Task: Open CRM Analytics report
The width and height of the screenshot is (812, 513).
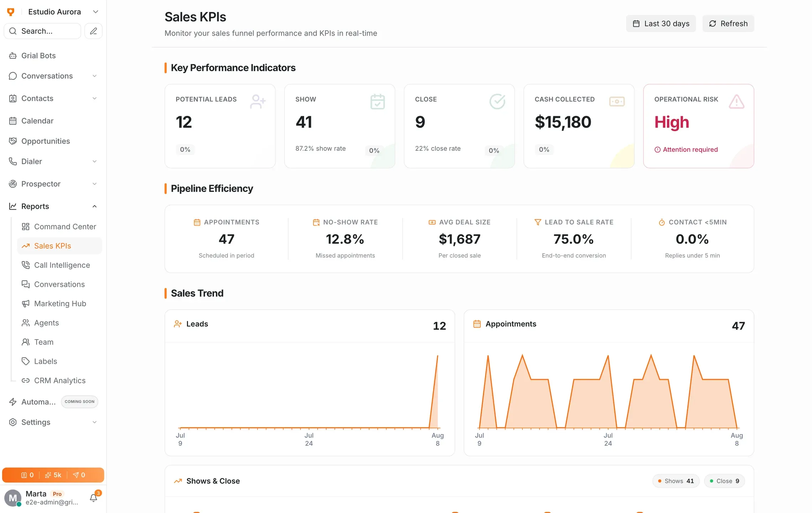Action: click(x=59, y=380)
